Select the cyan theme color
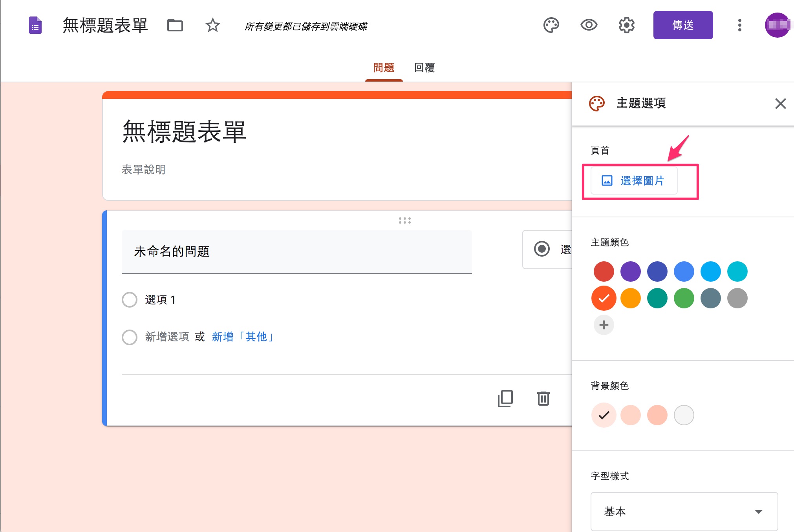794x532 pixels. point(737,271)
